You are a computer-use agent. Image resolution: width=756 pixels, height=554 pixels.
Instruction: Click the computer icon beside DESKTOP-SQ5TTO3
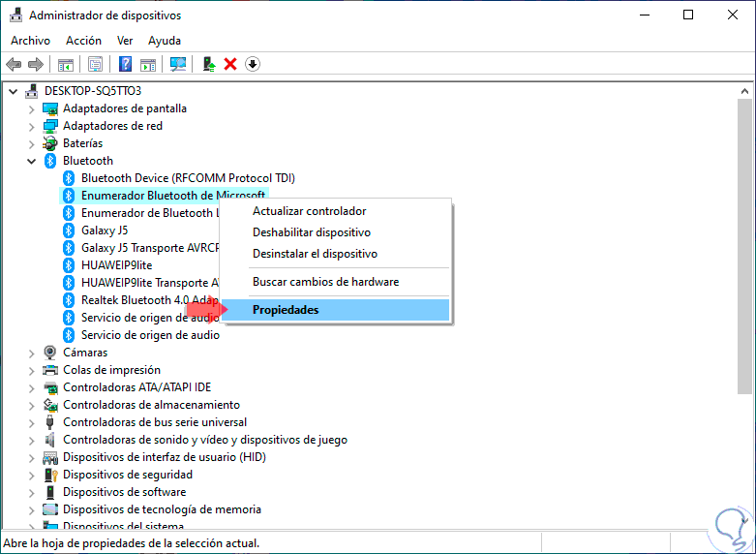32,91
